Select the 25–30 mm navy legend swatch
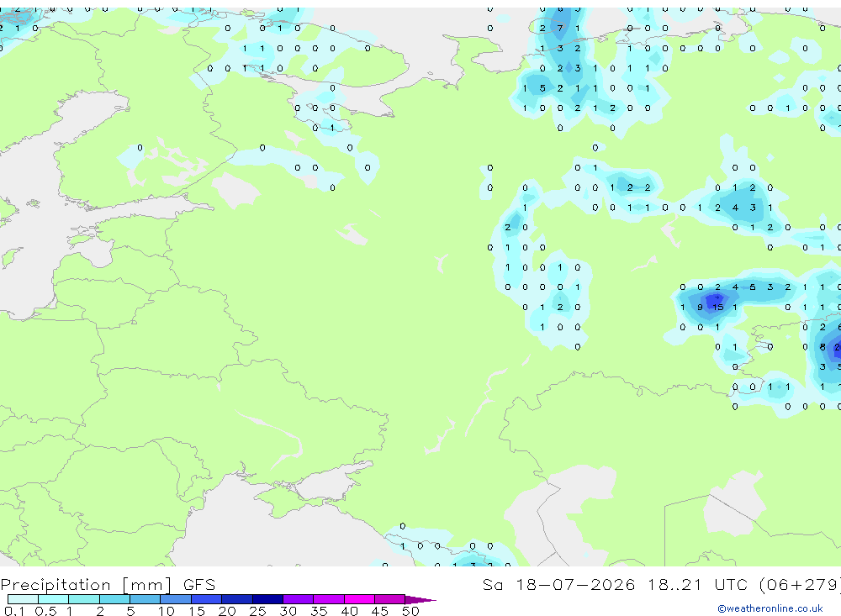 267,599
